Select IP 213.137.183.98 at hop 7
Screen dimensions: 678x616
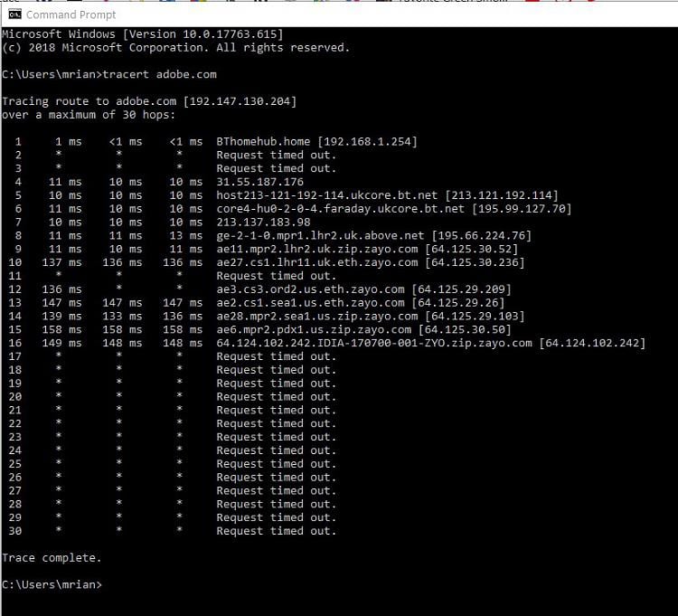tap(263, 222)
